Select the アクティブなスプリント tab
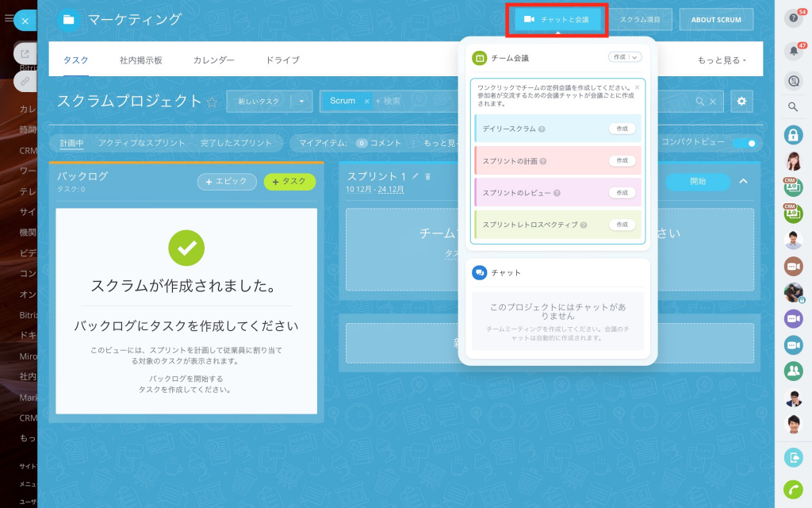This screenshot has height=508, width=812. pyautogui.click(x=141, y=143)
